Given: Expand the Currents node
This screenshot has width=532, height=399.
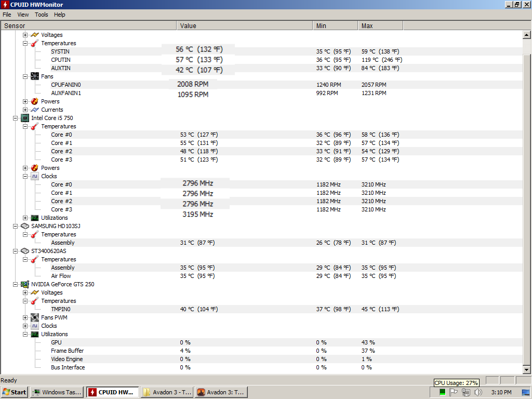Looking at the screenshot, I should click(25, 110).
